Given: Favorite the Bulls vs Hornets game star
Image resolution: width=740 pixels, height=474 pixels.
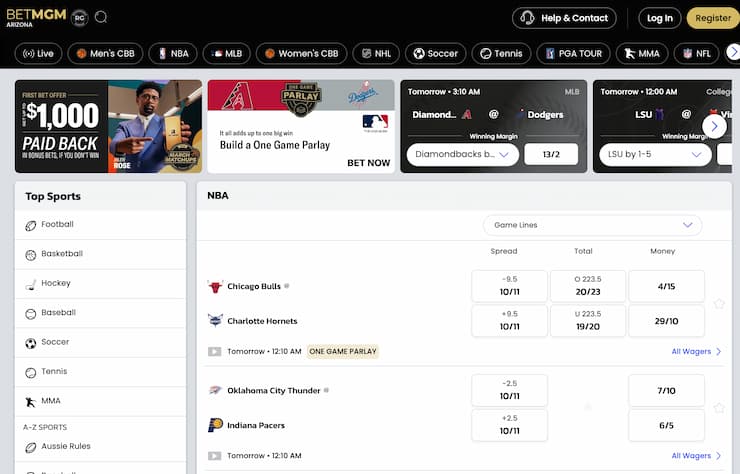Looking at the screenshot, I should [719, 304].
